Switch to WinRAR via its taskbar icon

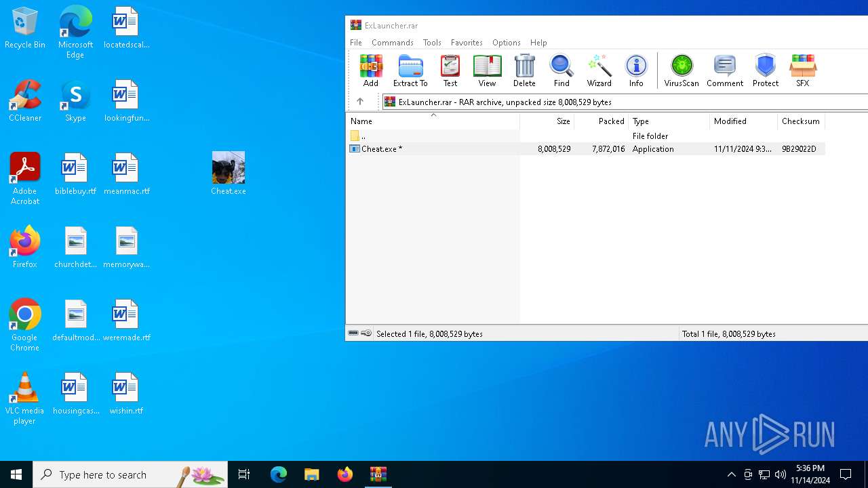[x=378, y=474]
